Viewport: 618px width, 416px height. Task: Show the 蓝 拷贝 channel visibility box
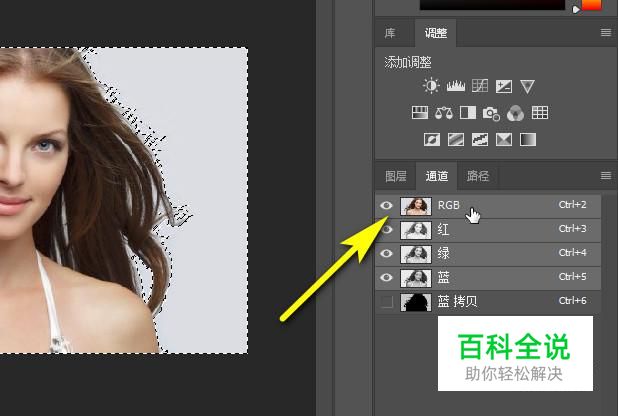coord(387,302)
